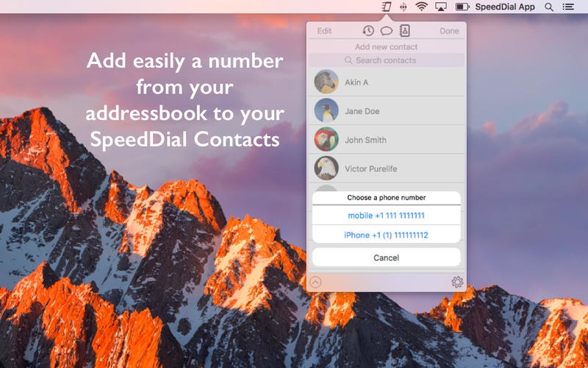Open settings gear in SpeedDial popover
Viewport: 588px width, 368px height.
click(457, 282)
